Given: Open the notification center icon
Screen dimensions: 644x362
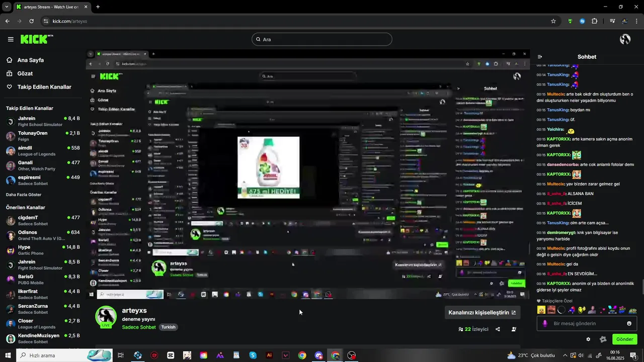Looking at the screenshot, I should 633,355.
